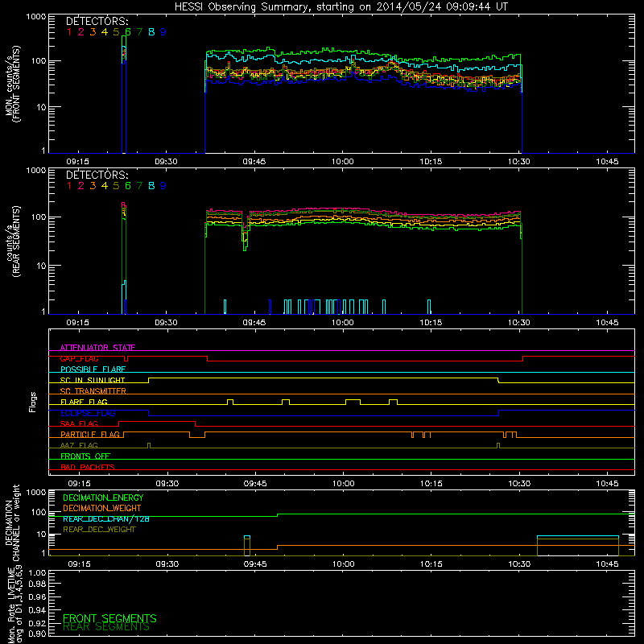Click the 10:15 tick under the decimation plot
Image resolution: width=644 pixels, height=644 pixels.
coord(431,564)
